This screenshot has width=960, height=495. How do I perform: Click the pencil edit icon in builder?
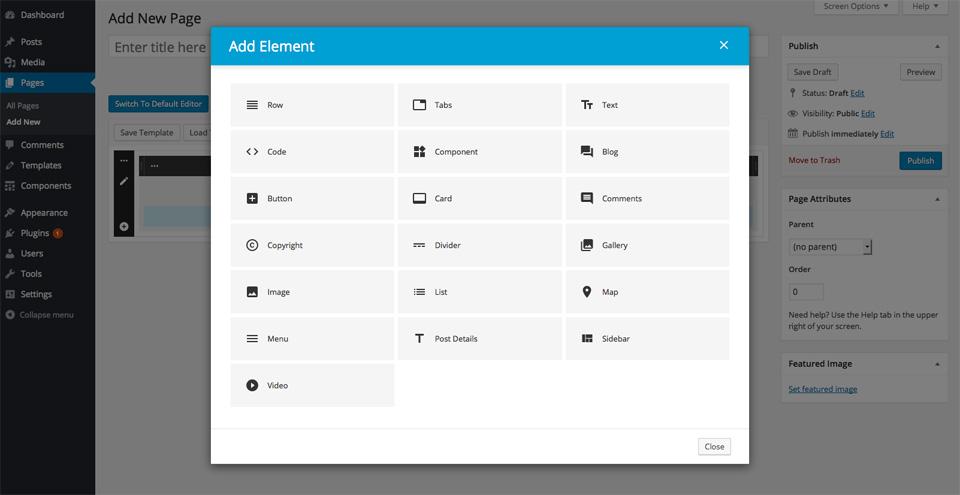124,181
